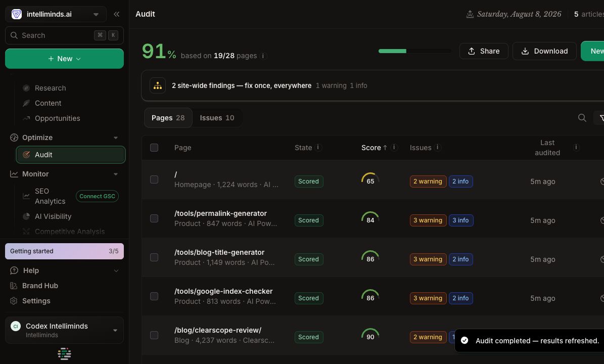Click the Page column header
Viewport: 604px width, 364px height.
point(182,148)
